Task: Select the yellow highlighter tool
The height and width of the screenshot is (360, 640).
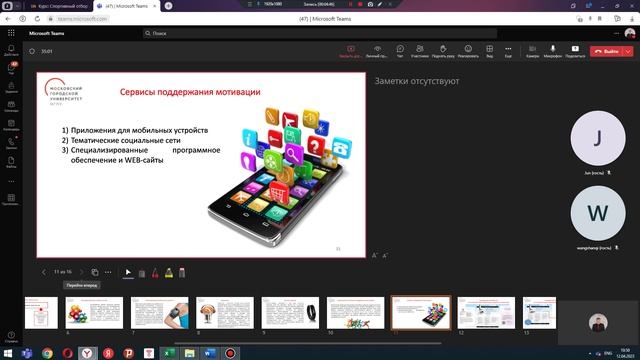Action: point(169,273)
